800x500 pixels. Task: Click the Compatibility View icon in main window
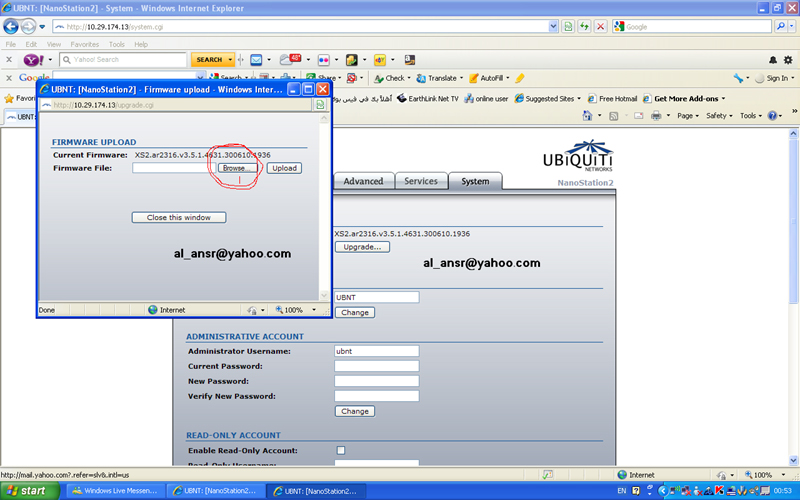click(x=568, y=27)
